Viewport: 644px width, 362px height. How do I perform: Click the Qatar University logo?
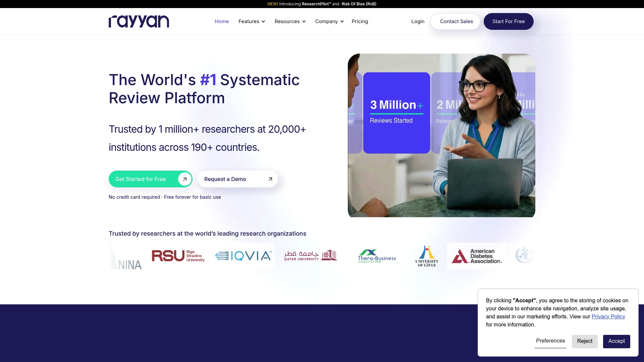[311, 255]
